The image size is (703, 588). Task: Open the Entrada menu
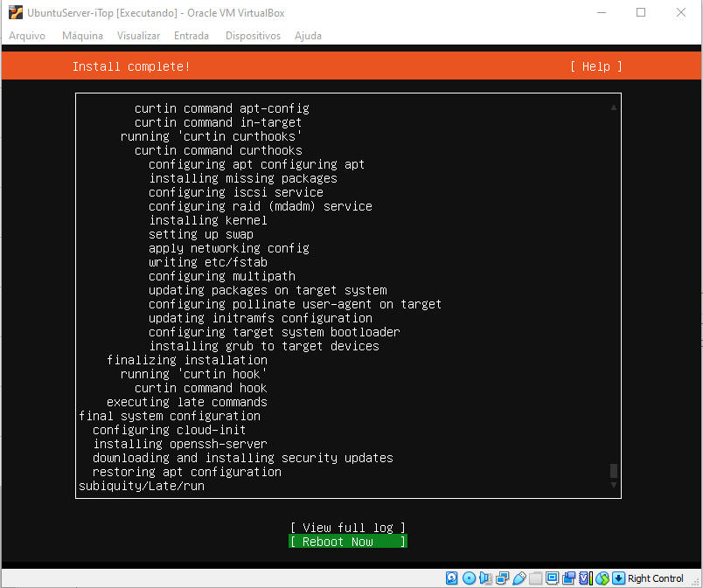tap(191, 36)
